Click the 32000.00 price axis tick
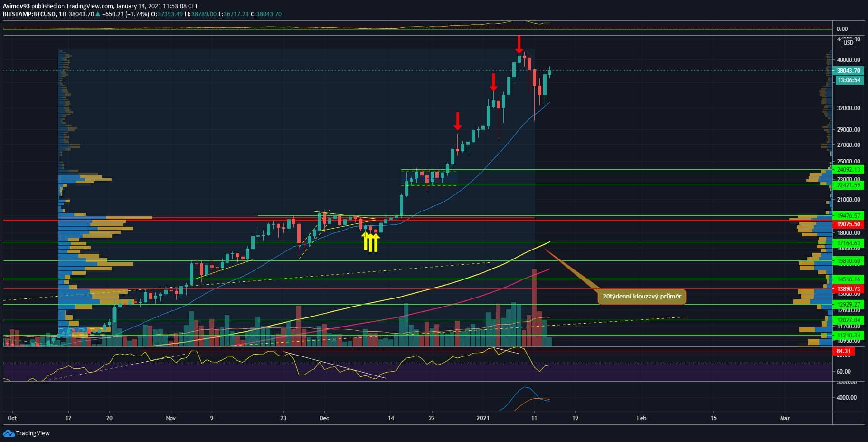The height and width of the screenshot is (442, 868). (x=849, y=108)
